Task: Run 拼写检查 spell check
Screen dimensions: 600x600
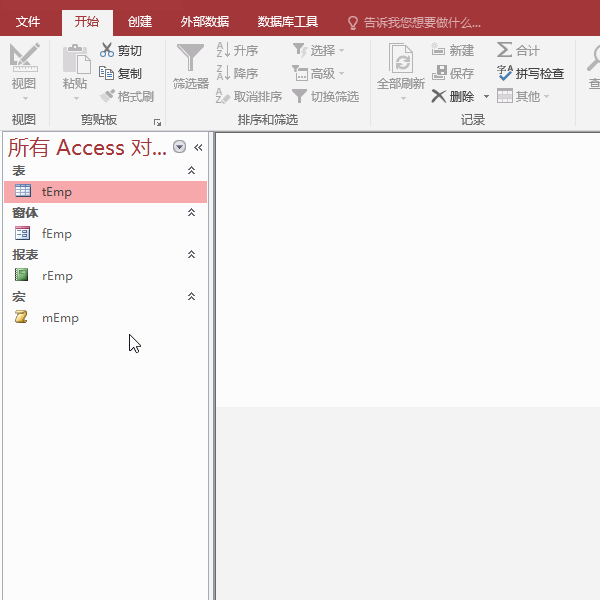Action: (x=530, y=73)
